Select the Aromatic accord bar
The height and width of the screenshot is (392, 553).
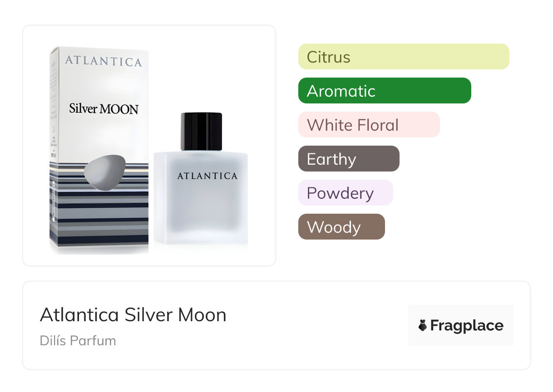click(384, 91)
